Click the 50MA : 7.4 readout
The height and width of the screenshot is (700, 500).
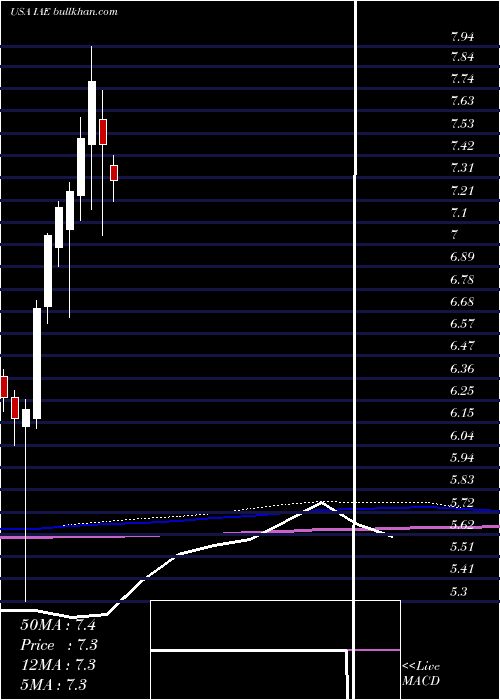58,625
